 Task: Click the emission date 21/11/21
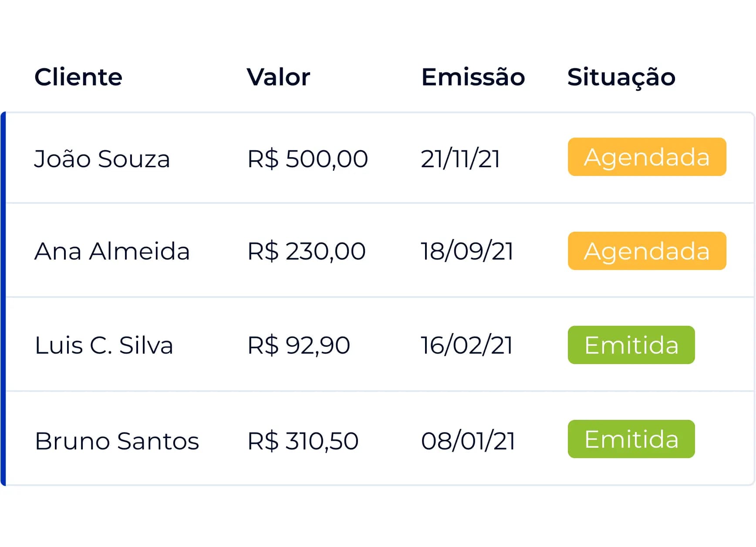click(x=461, y=159)
